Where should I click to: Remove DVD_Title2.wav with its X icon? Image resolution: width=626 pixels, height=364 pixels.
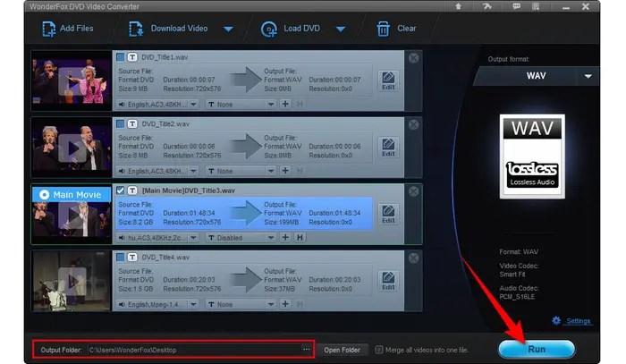click(413, 125)
